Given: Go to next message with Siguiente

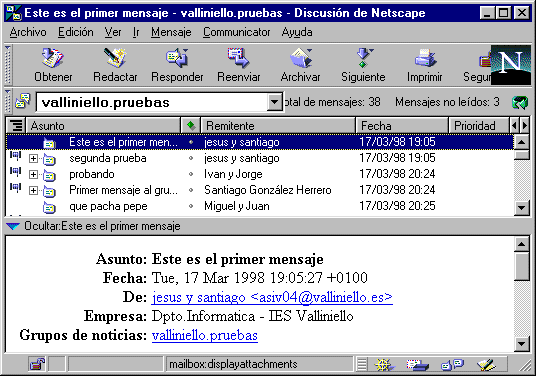Looking at the screenshot, I should 363,65.
